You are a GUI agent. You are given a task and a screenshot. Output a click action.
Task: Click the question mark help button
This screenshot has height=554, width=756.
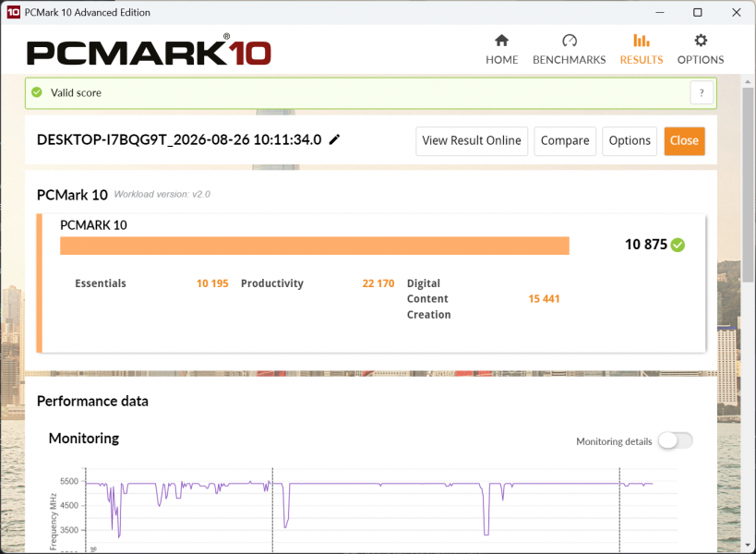(x=702, y=92)
